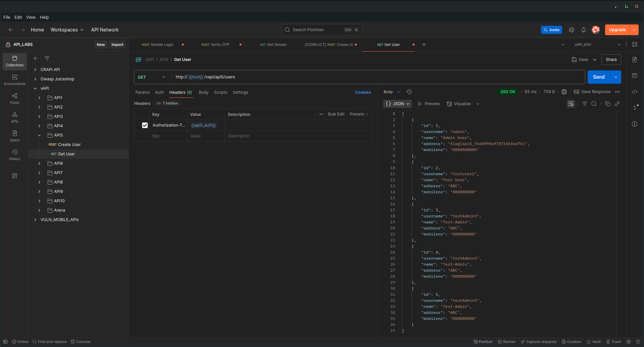Add a new request tab
Image resolution: width=644 pixels, height=347 pixels.
pyautogui.click(x=424, y=45)
